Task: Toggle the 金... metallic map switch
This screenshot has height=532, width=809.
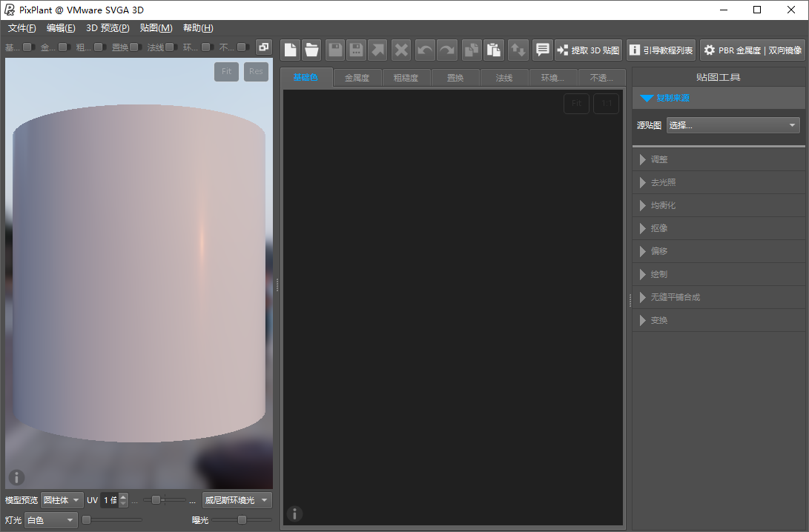Action: (x=64, y=47)
